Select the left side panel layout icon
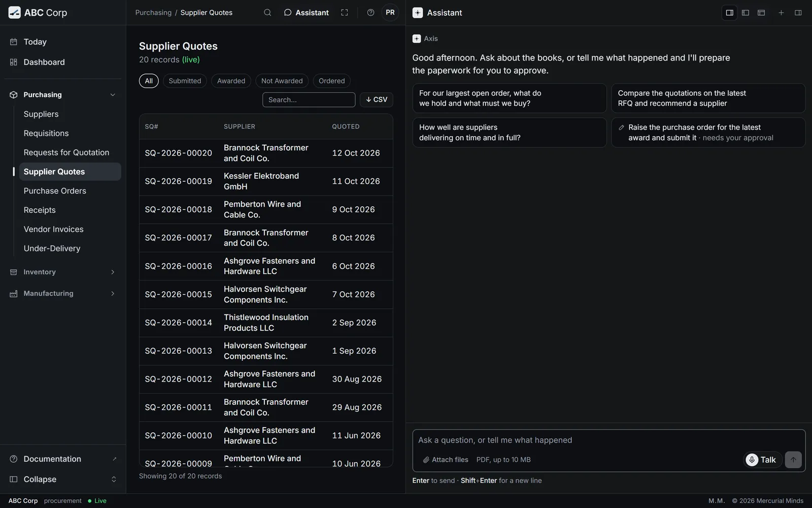 click(746, 13)
